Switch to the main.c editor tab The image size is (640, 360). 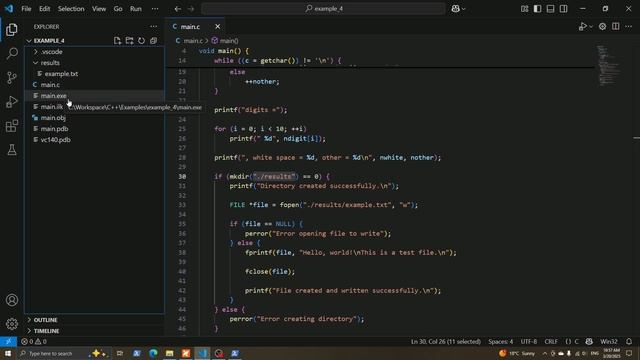pyautogui.click(x=190, y=27)
